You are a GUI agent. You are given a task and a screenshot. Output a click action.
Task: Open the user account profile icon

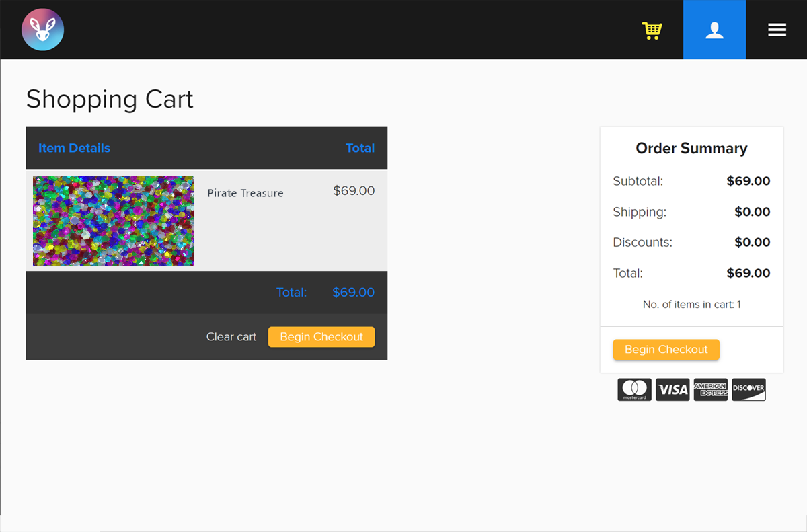[714, 30]
